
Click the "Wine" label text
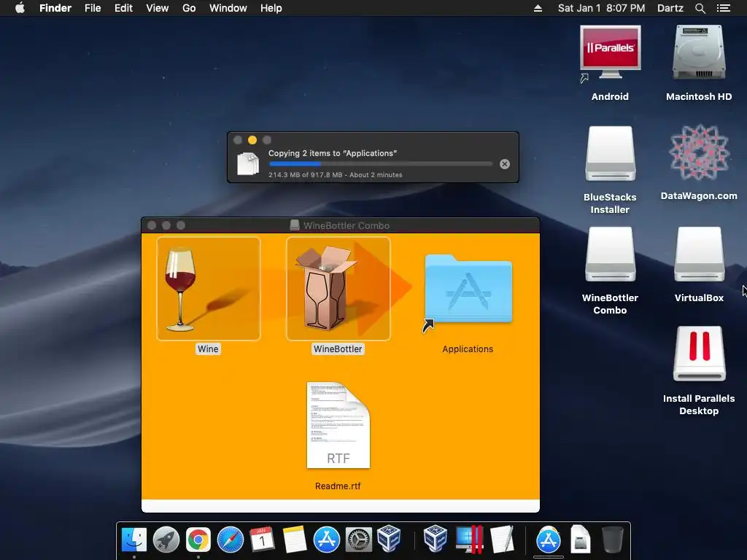[208, 349]
